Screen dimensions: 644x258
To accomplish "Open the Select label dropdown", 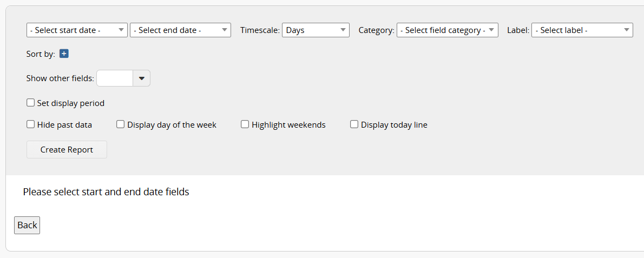I will click(582, 30).
